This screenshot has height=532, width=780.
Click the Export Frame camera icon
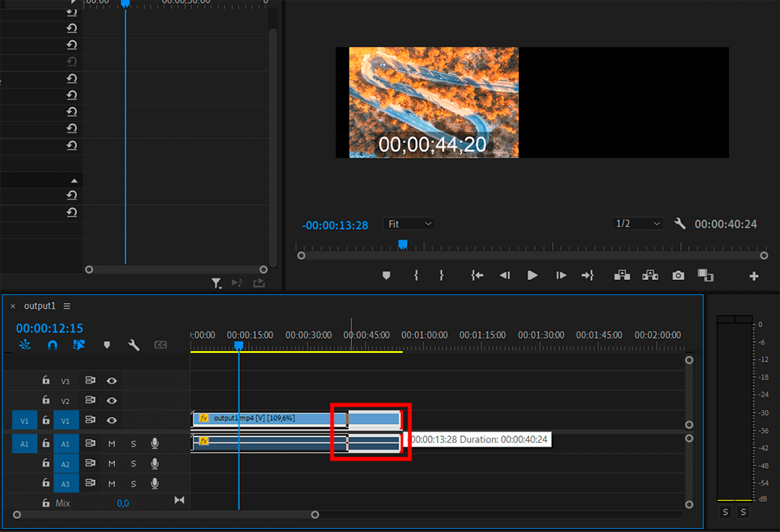(x=678, y=276)
